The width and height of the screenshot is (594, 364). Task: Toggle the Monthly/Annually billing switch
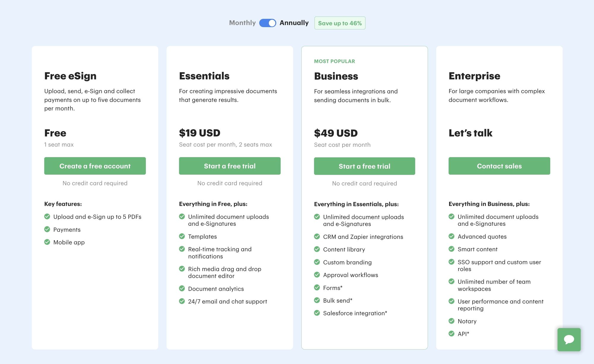click(x=268, y=23)
